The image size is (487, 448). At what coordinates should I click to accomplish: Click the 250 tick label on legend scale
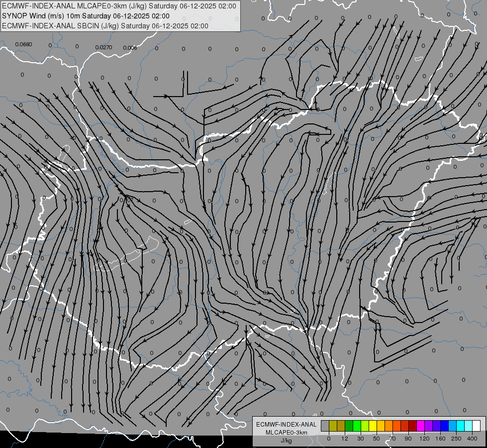[x=456, y=439]
